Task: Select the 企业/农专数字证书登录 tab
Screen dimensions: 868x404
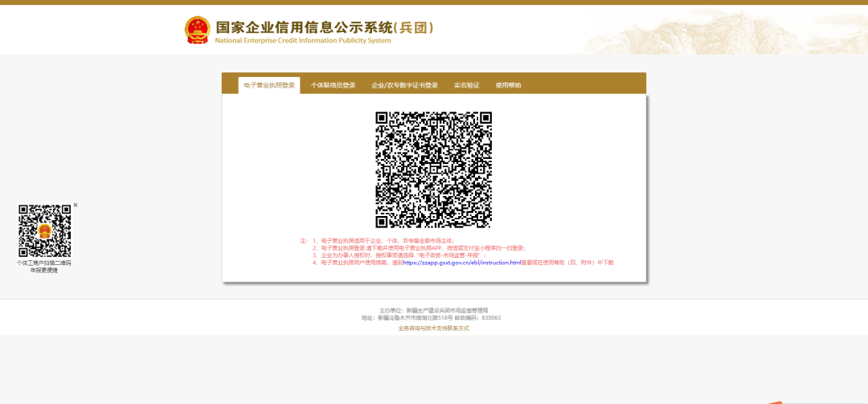Action: (x=404, y=85)
